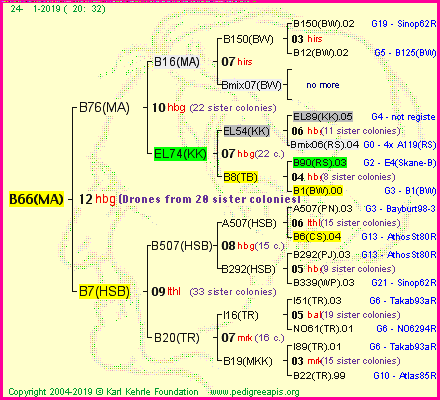Click '03 mrk (15 sister colonies)' line
Screen dimensions: 440x400
(x=346, y=361)
